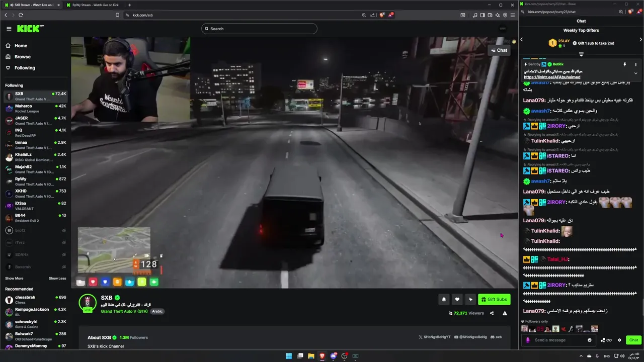
Task: Open RpWy channel in Following list
Action: coord(35,182)
